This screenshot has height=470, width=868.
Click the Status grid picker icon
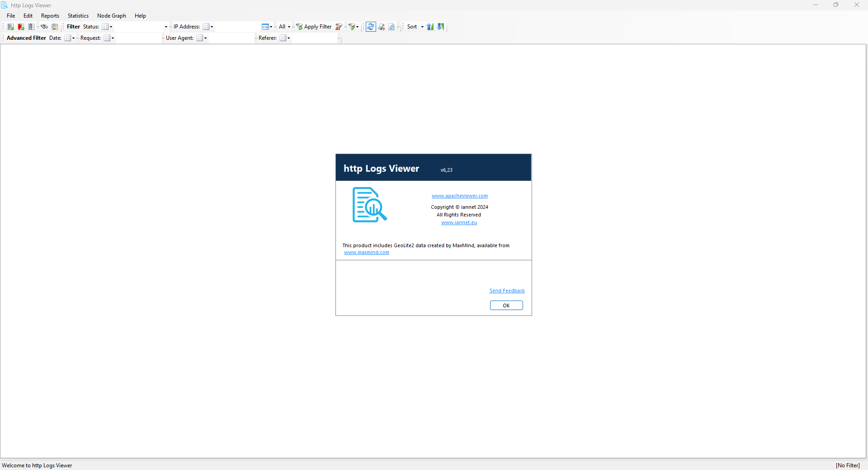tap(105, 27)
